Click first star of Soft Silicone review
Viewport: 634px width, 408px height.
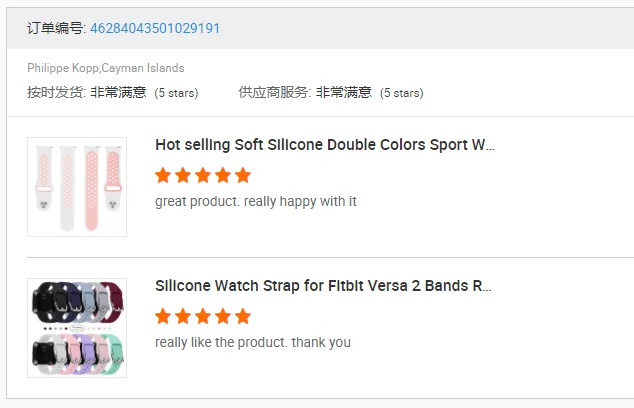(163, 176)
